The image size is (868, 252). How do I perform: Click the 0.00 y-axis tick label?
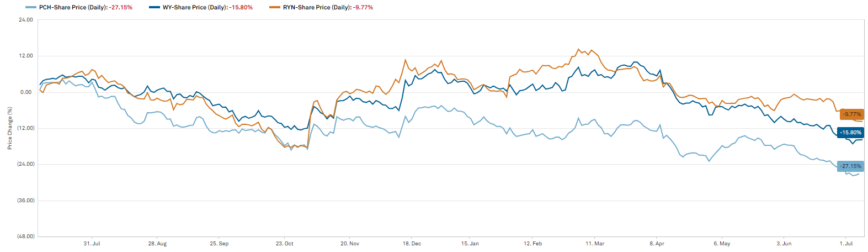pyautogui.click(x=26, y=92)
